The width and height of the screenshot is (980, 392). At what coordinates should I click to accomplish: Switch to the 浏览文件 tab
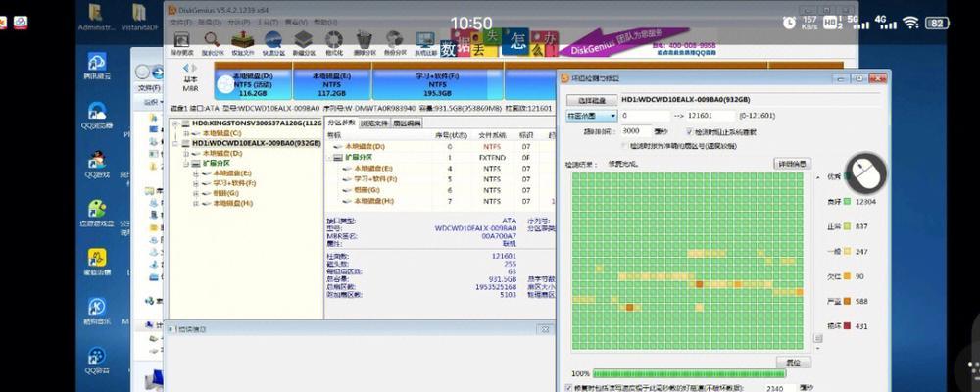coord(373,122)
